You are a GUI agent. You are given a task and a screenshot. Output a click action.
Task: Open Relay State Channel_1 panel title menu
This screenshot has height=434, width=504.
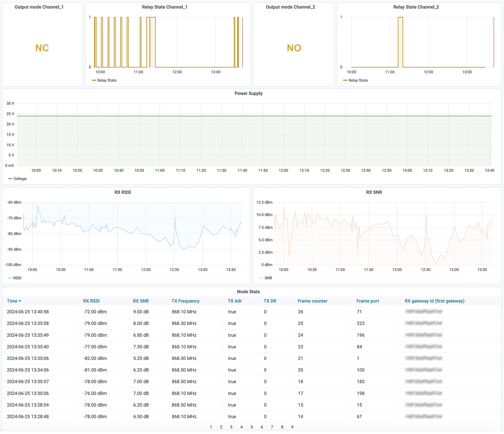(164, 7)
